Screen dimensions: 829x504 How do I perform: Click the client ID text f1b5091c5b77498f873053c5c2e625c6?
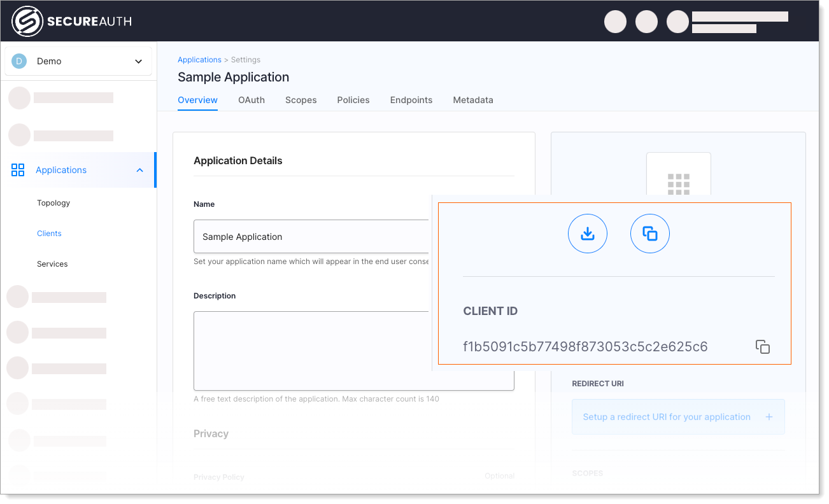[585, 347]
